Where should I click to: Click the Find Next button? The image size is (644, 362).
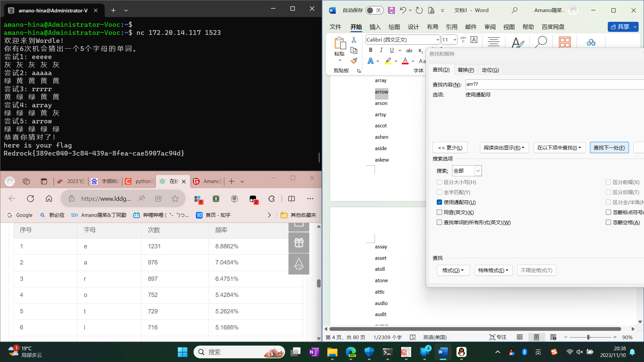609,148
